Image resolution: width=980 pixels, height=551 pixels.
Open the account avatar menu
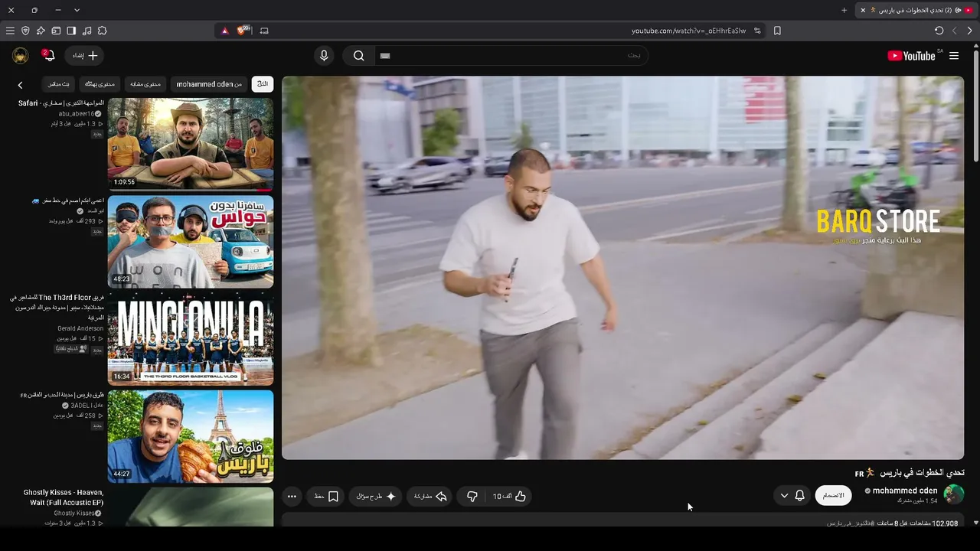pyautogui.click(x=21, y=56)
